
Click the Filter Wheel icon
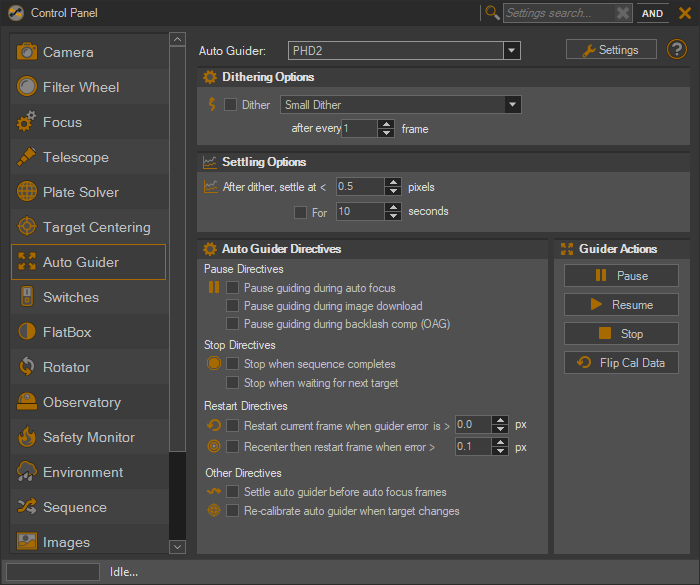pyautogui.click(x=27, y=87)
